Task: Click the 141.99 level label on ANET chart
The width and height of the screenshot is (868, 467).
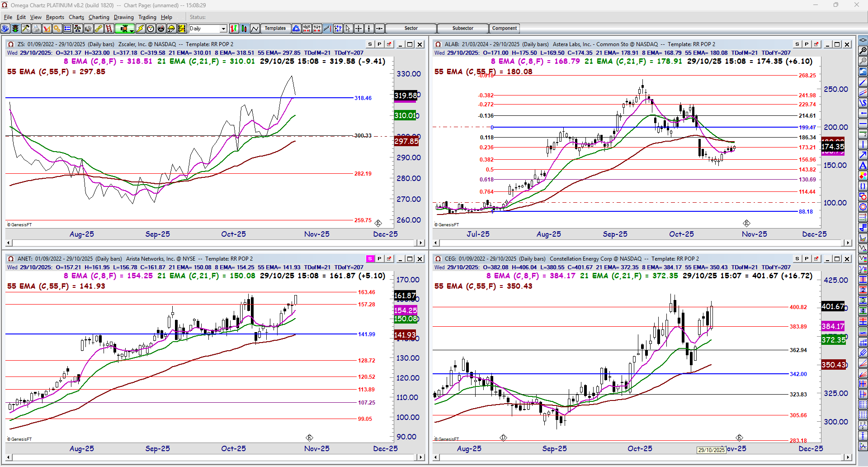Action: coord(367,334)
